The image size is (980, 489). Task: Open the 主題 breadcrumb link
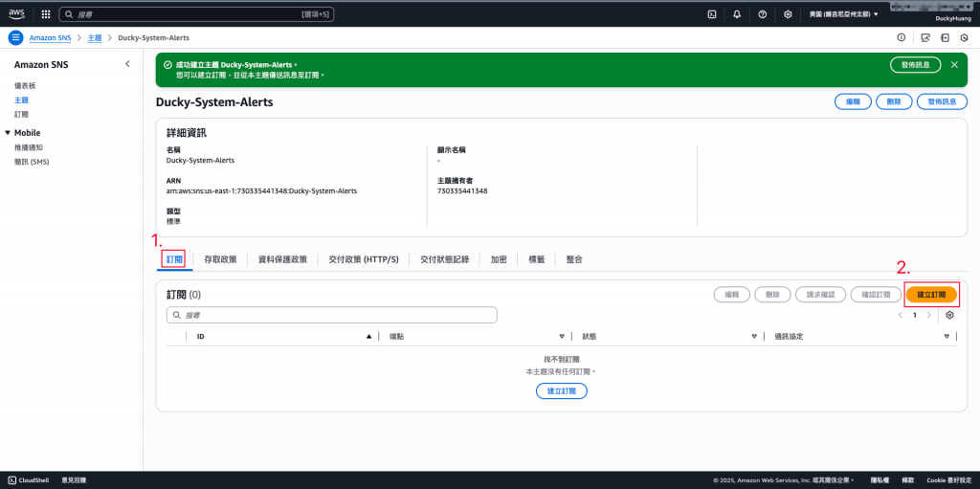coord(95,38)
